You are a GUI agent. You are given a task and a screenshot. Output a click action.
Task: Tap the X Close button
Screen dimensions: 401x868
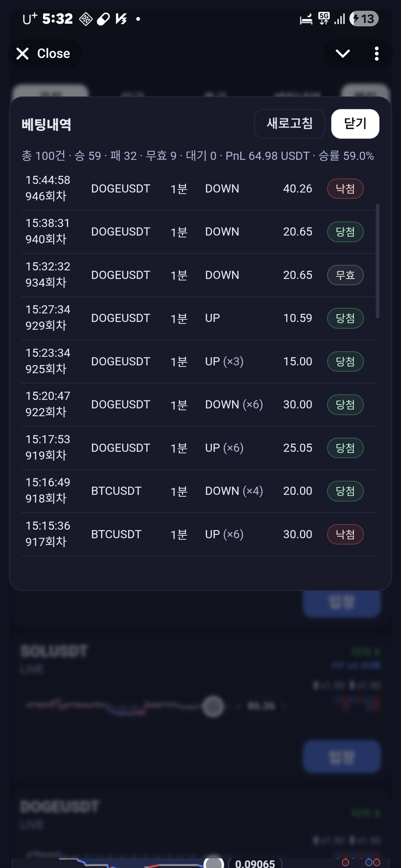[x=44, y=54]
